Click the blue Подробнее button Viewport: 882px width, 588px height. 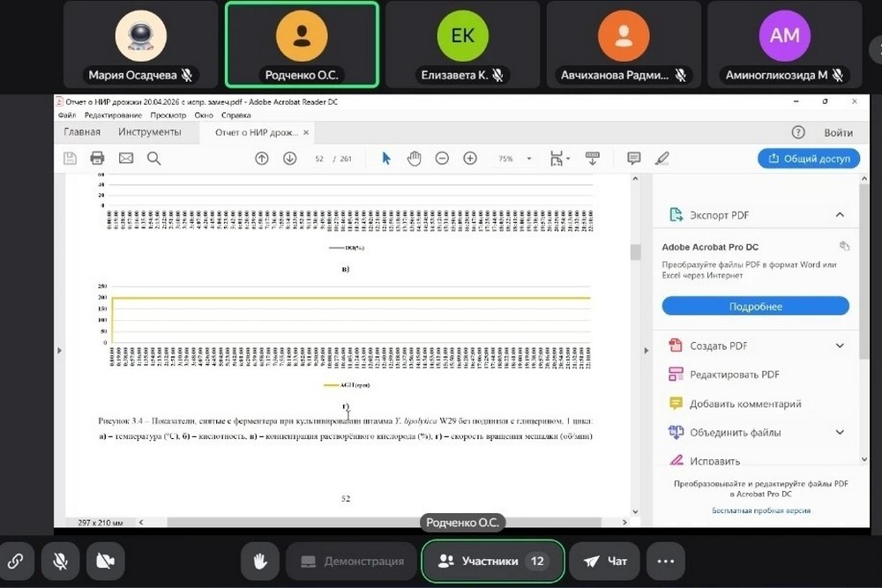tap(756, 307)
